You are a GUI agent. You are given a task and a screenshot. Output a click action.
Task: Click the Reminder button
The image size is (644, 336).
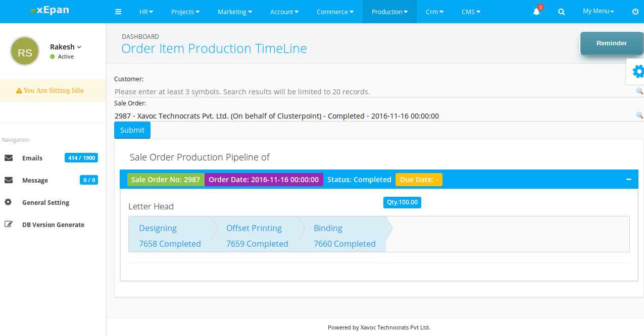point(611,43)
